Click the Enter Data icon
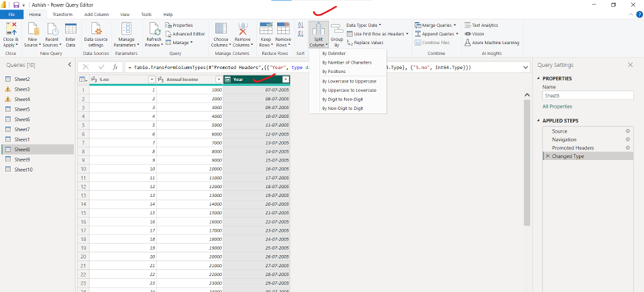This screenshot has height=292, width=644. pyautogui.click(x=71, y=29)
